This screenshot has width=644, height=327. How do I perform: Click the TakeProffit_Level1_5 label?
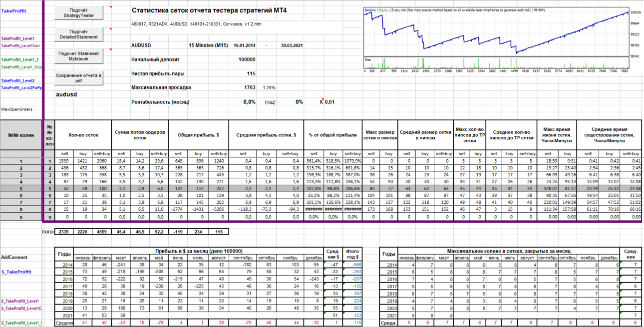coord(20,59)
